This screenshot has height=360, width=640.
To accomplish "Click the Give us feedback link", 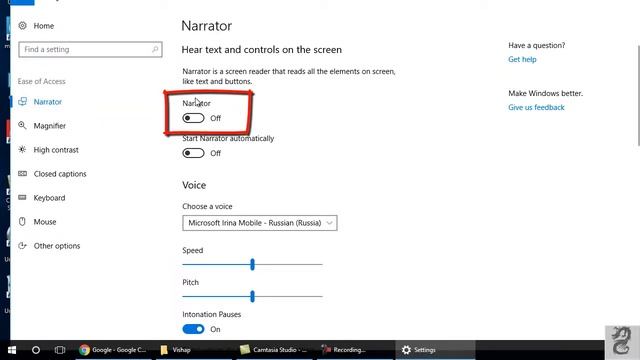I will (536, 107).
